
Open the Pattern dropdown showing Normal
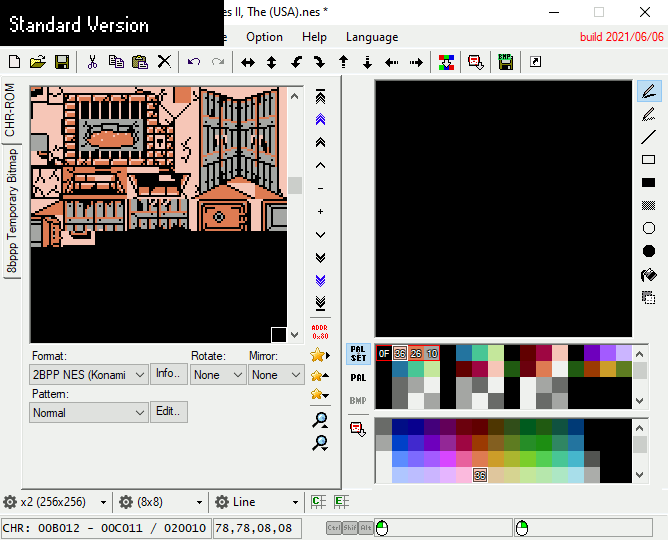click(89, 413)
